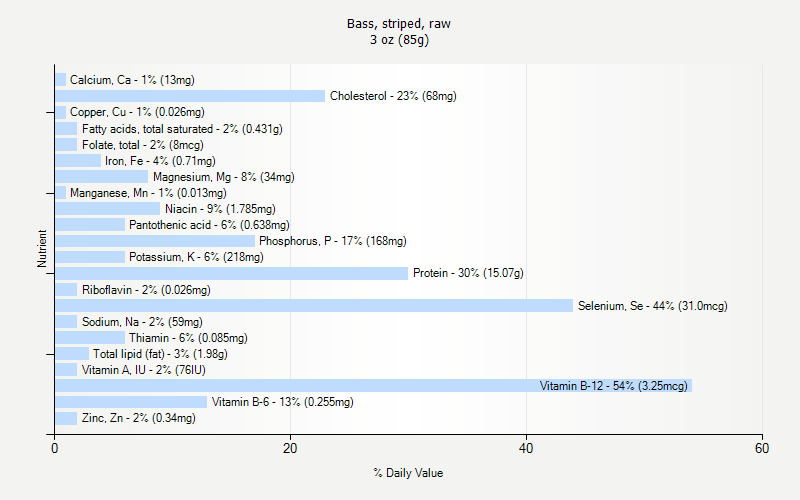
Task: Click the Zinc, Zn 2% label
Action: (139, 418)
